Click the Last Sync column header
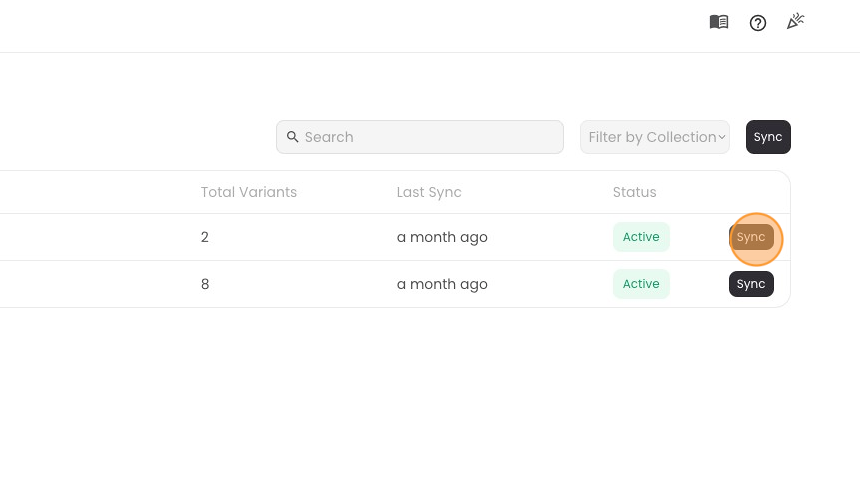The width and height of the screenshot is (860, 481). 429,192
